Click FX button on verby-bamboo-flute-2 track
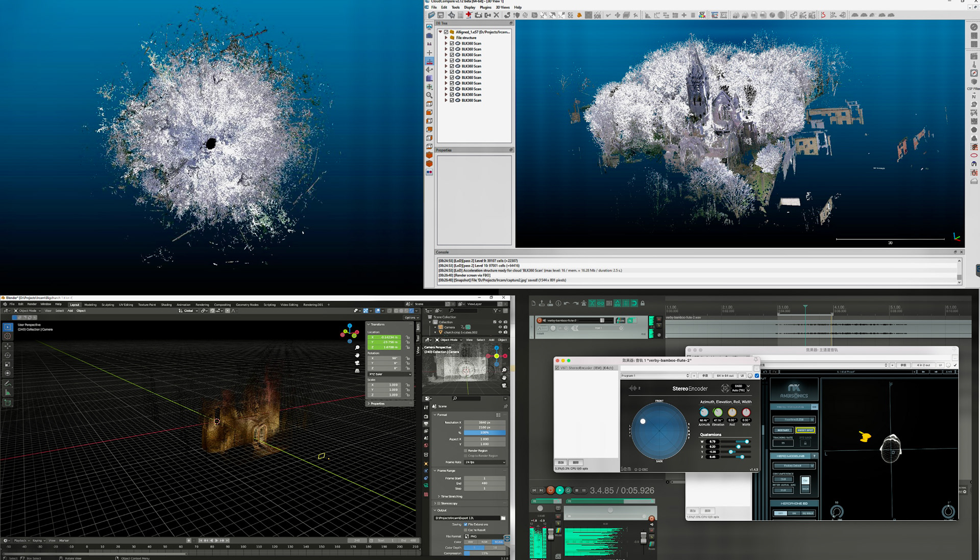The height and width of the screenshot is (560, 980). pyautogui.click(x=630, y=320)
